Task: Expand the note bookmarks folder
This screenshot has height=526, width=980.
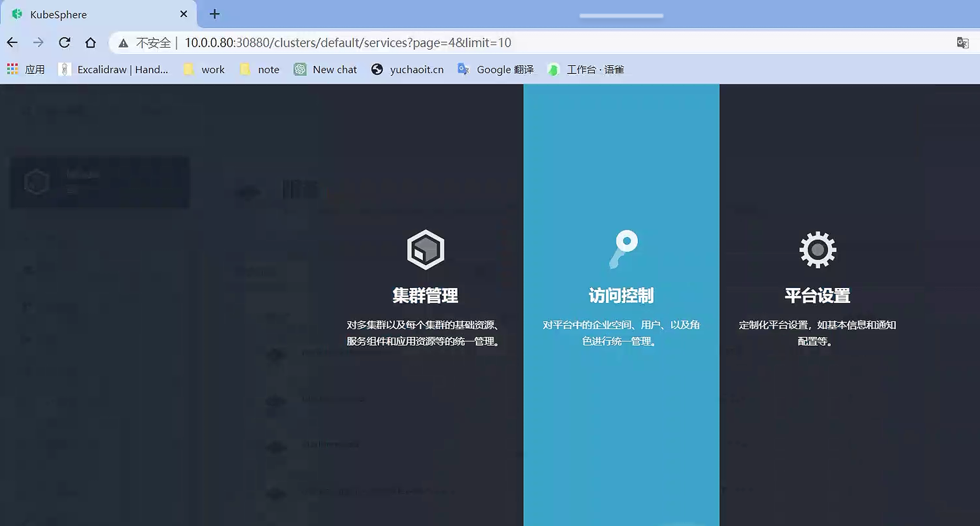Action: 260,69
